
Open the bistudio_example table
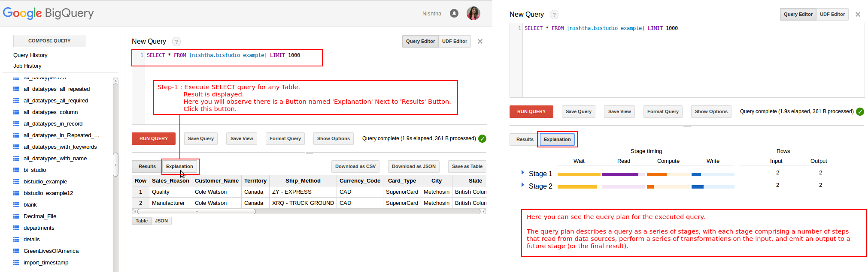pos(45,182)
